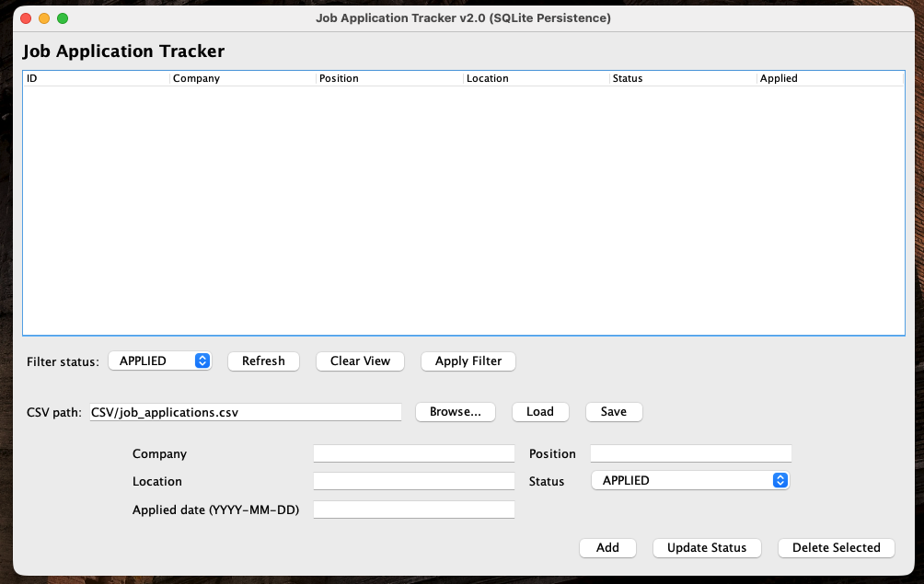Save applications to CSV
924x584 pixels.
click(613, 411)
